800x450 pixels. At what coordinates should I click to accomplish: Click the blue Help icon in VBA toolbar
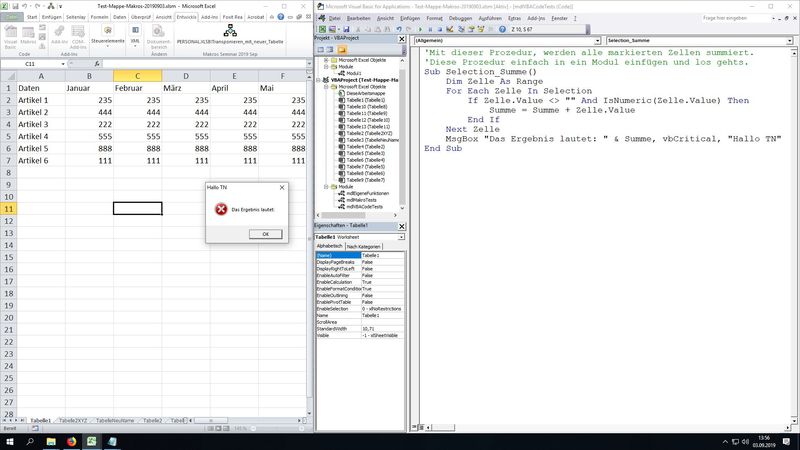pos(502,29)
